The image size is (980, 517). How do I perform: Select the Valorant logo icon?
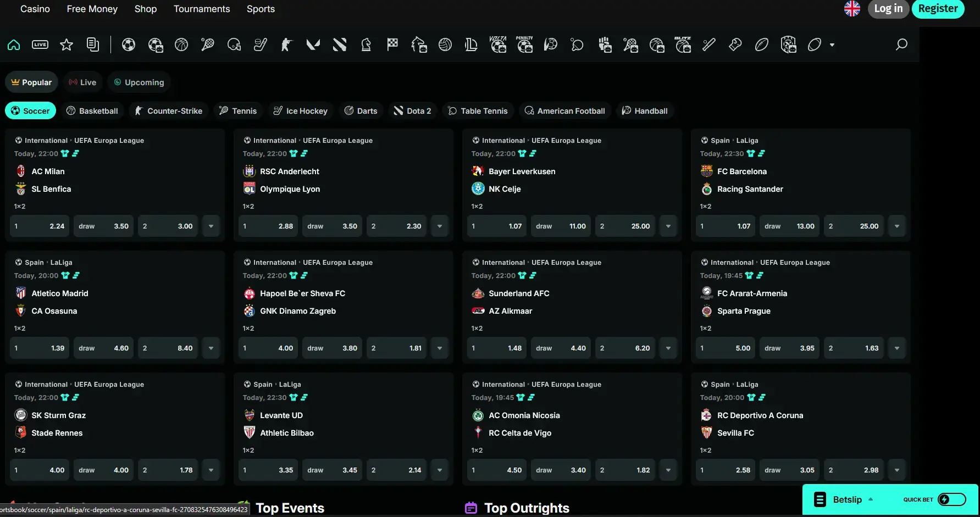[313, 45]
